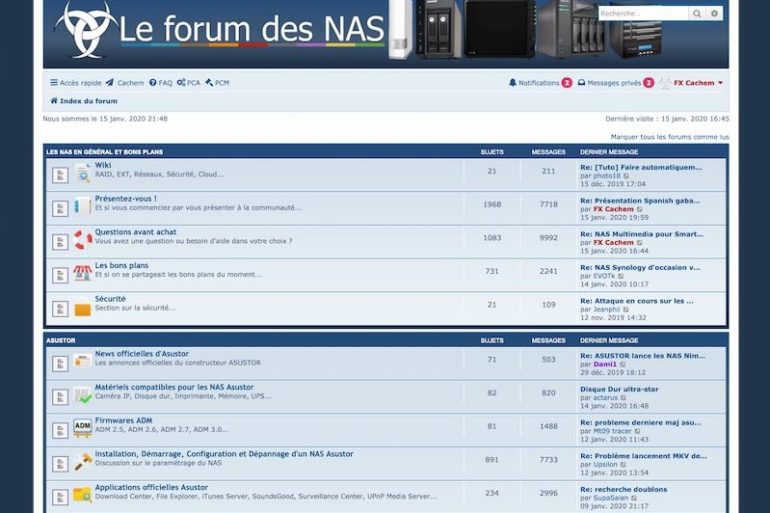Open the Présentez-vous ! forum
This screenshot has width=770, height=513.
coord(126,199)
